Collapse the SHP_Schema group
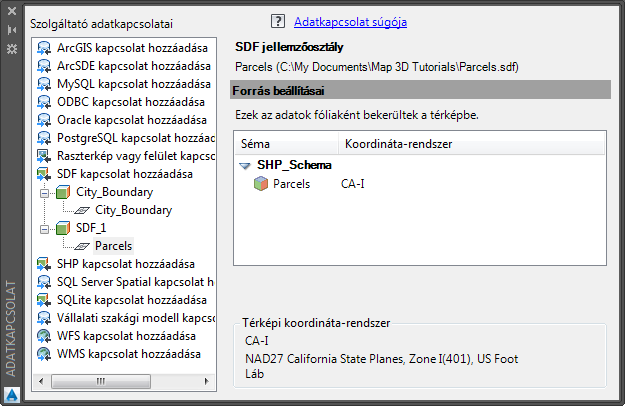625x406 pixels. click(245, 166)
